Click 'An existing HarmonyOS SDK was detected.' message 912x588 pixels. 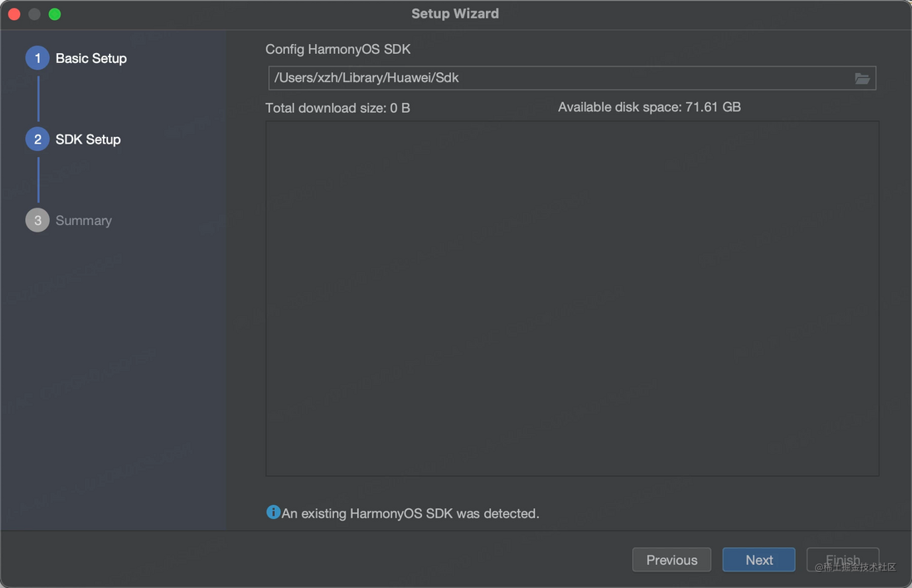point(410,513)
